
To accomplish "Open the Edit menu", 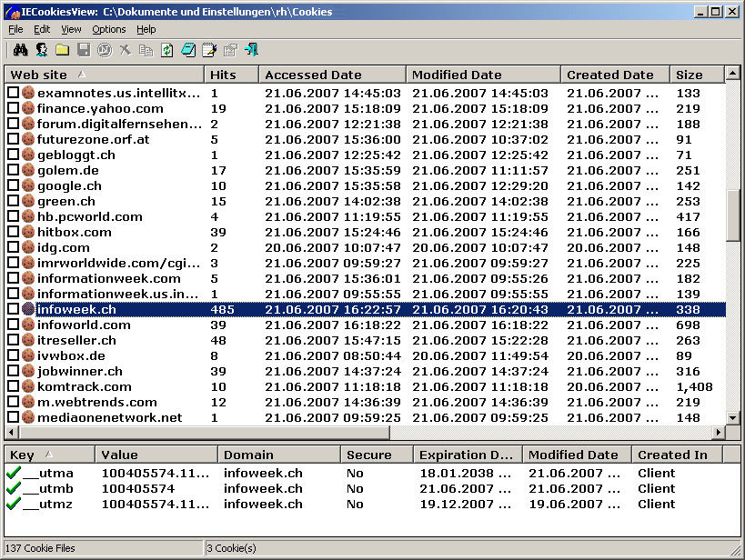I will (42, 29).
